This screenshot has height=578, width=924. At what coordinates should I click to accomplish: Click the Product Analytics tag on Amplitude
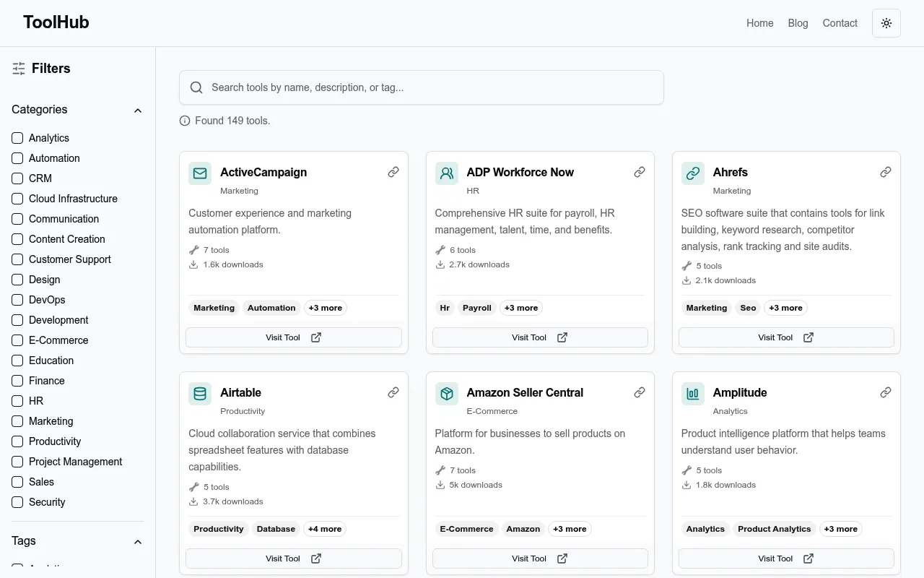click(775, 529)
